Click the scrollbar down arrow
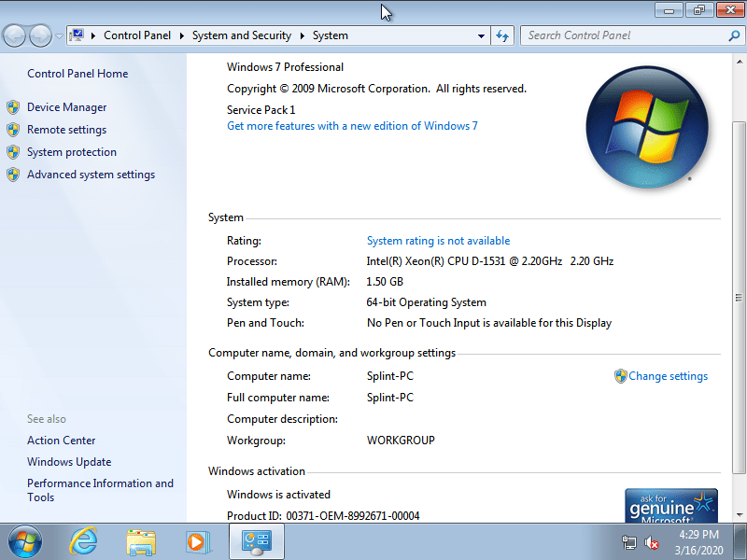Screen dimensions: 747x560 coord(739,515)
